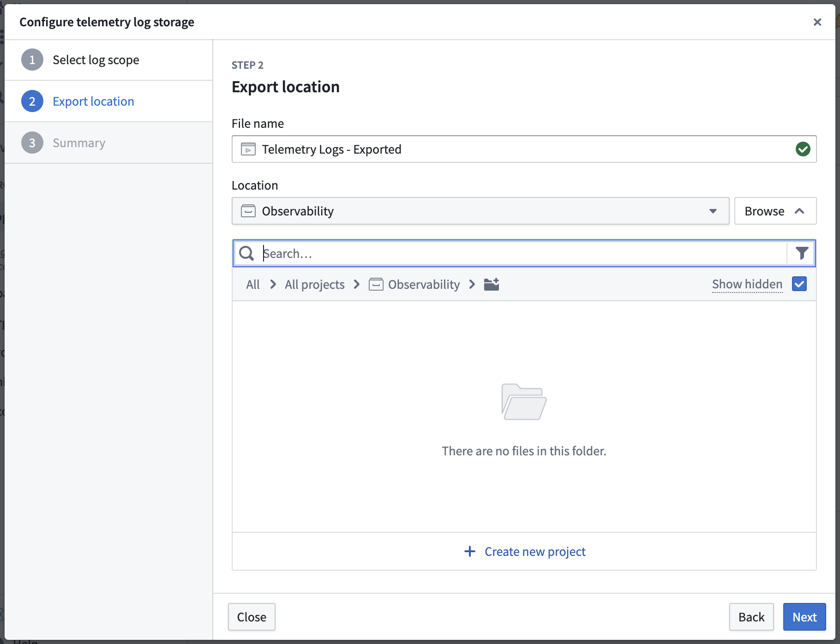
Task: Select the All projects breadcrumb link
Action: tap(314, 284)
